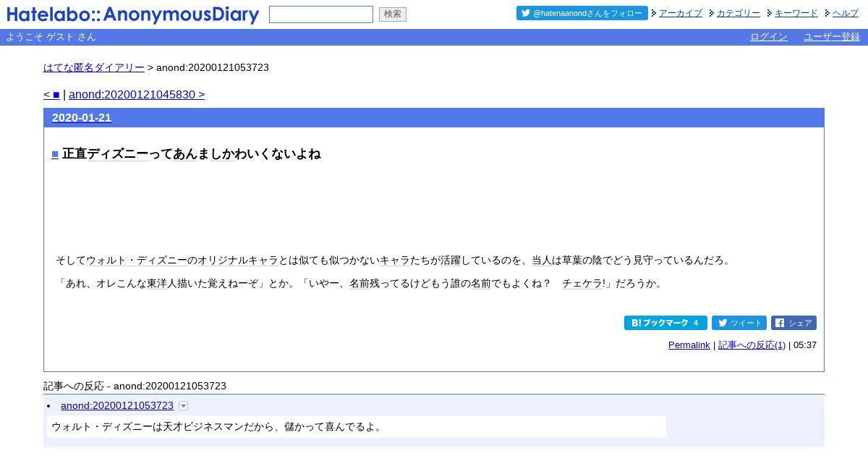This screenshot has height=456, width=868.
Task: Open the アーカイブ archive link
Action: (x=681, y=13)
